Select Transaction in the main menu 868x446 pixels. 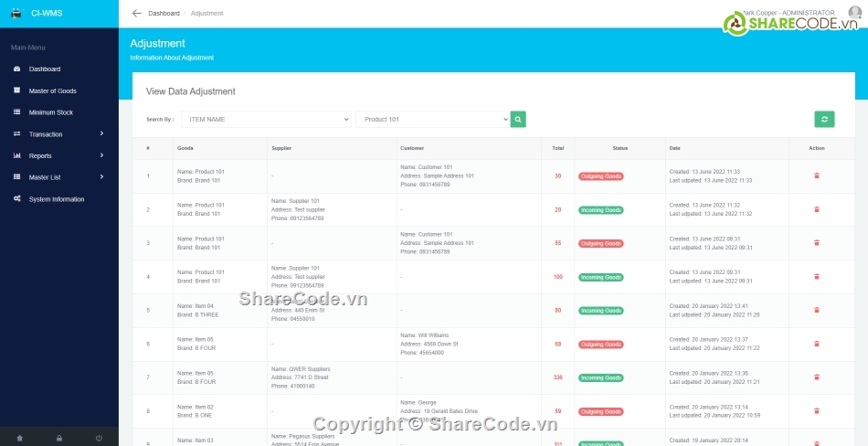pyautogui.click(x=46, y=134)
